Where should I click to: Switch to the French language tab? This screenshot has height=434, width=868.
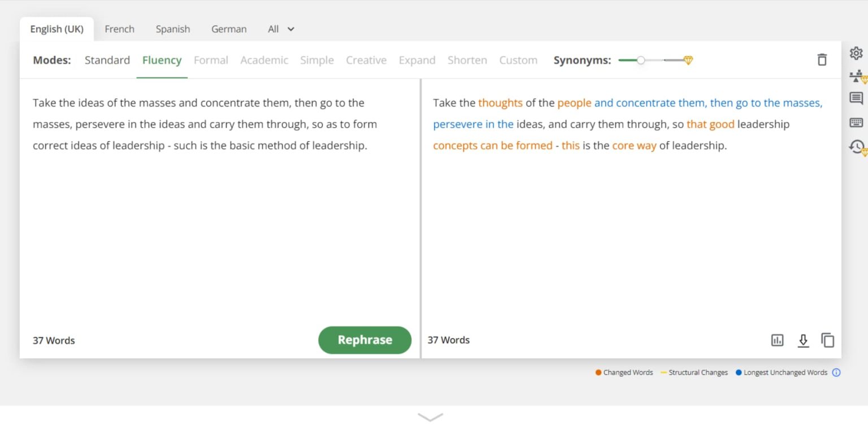[x=119, y=29]
